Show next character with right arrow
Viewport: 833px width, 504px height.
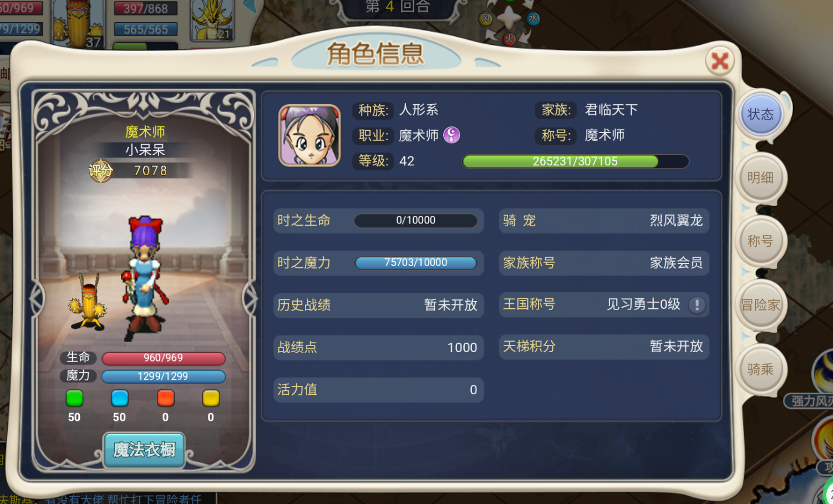click(250, 298)
